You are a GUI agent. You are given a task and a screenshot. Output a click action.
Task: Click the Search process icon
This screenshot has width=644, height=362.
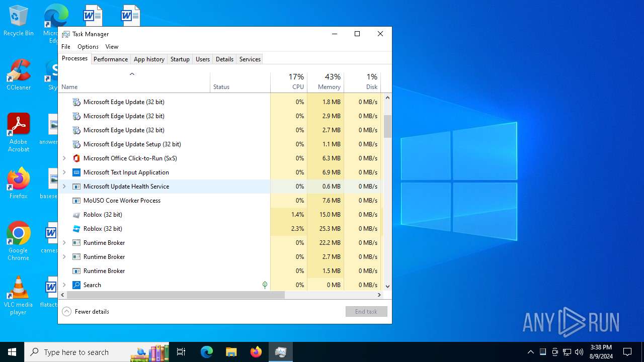tap(76, 285)
